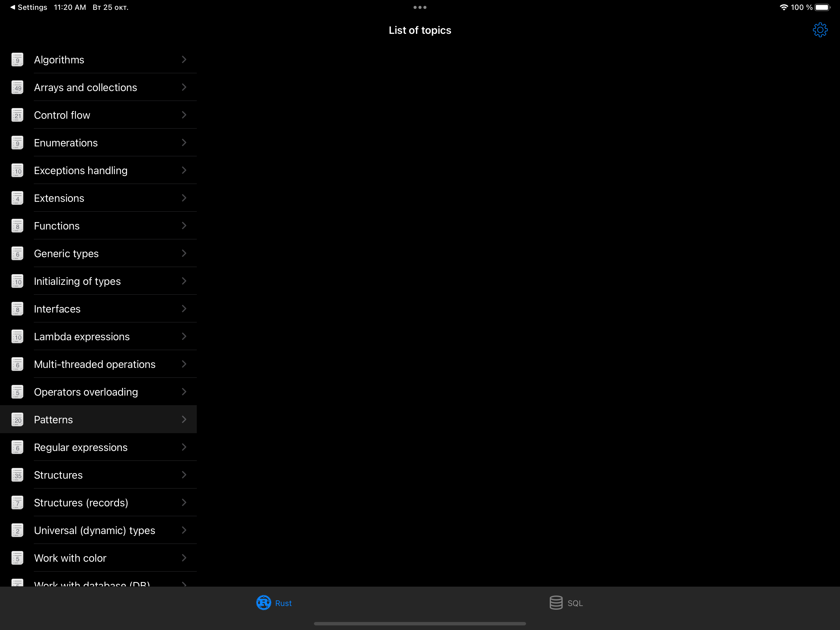Click the Enumerations count icon
The image size is (840, 630).
(18, 143)
